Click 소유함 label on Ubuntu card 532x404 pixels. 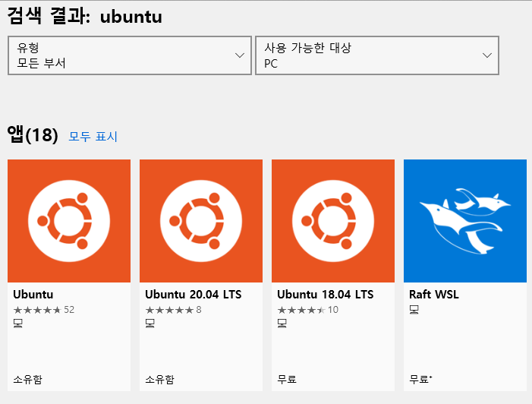pyautogui.click(x=28, y=379)
